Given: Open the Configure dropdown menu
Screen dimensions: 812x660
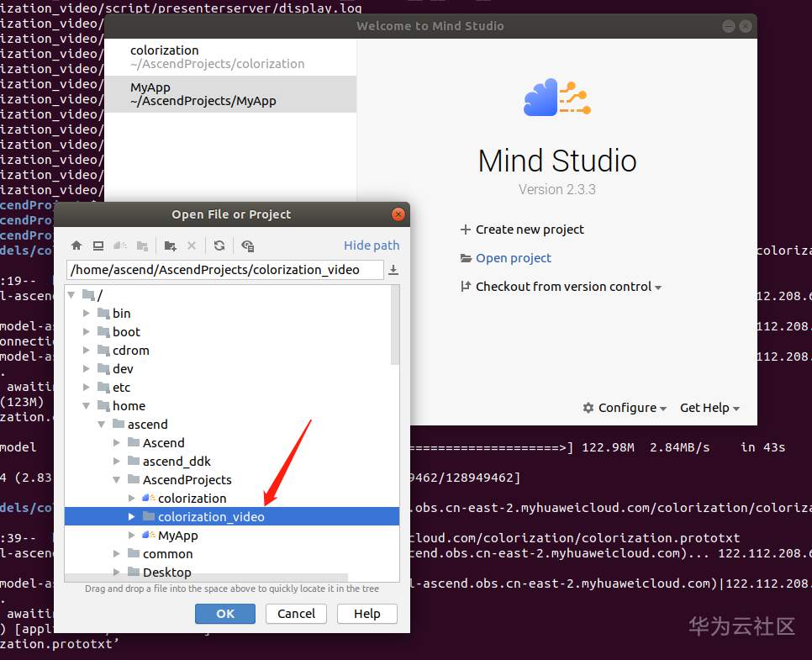Looking at the screenshot, I should 625,408.
